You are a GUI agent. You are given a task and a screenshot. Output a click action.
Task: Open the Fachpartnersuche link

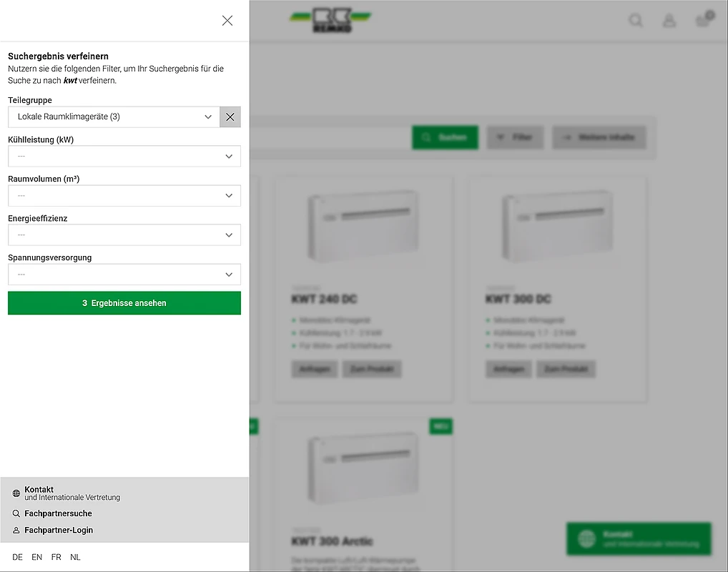tap(58, 513)
